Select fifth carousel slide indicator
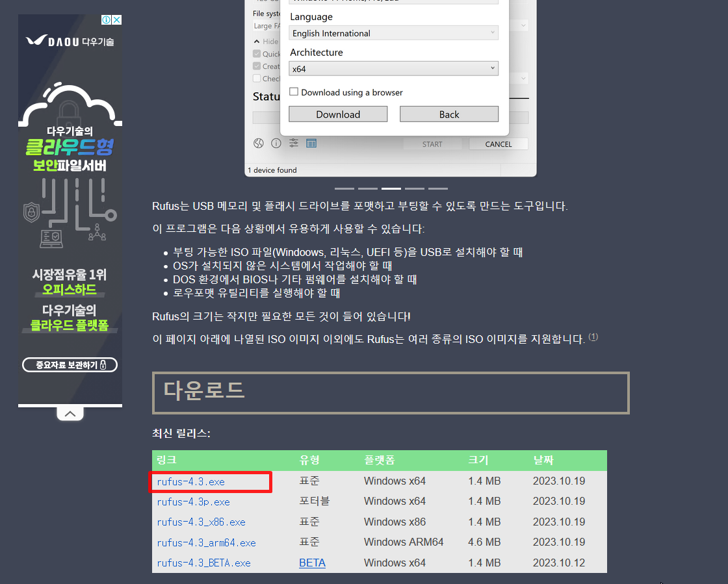 (438, 188)
